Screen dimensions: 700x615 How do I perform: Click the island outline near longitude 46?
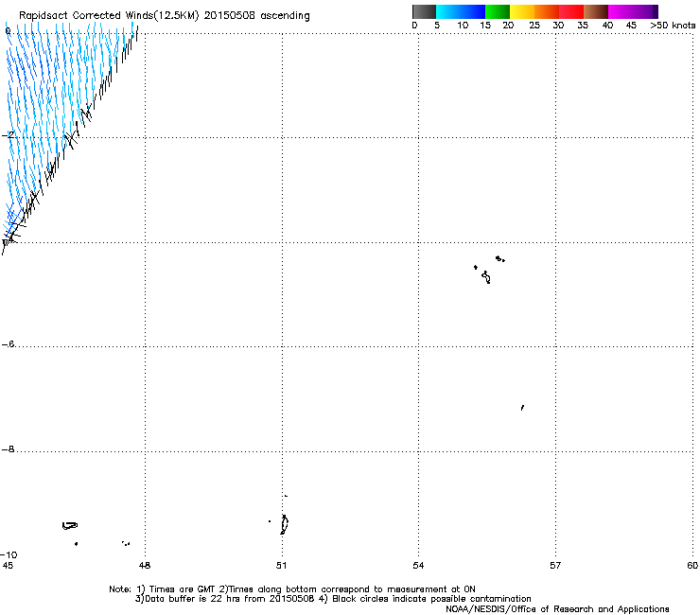[x=70, y=526]
